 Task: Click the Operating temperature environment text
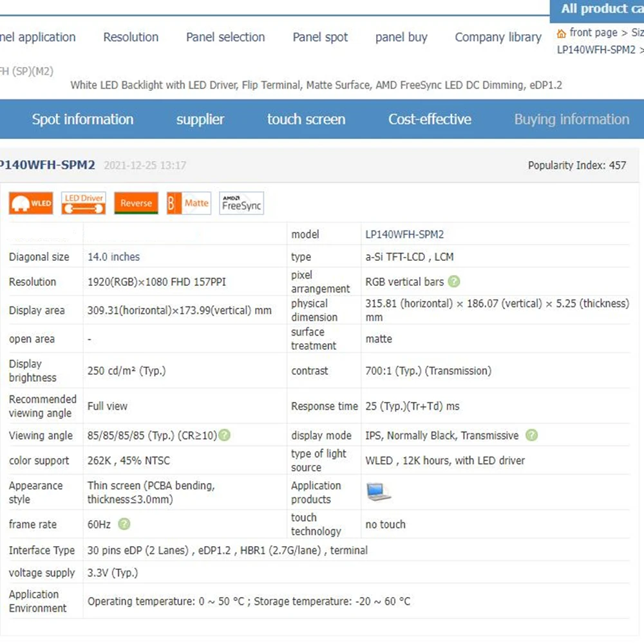(x=249, y=601)
